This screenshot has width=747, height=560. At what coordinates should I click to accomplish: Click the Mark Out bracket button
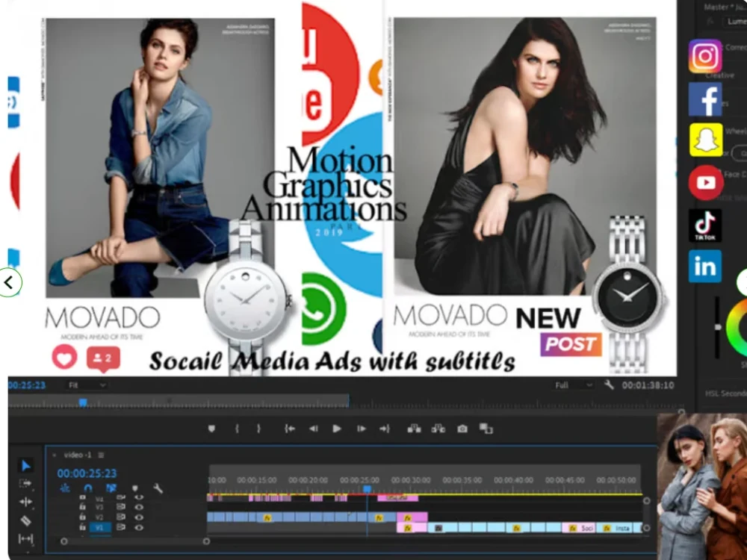click(258, 429)
